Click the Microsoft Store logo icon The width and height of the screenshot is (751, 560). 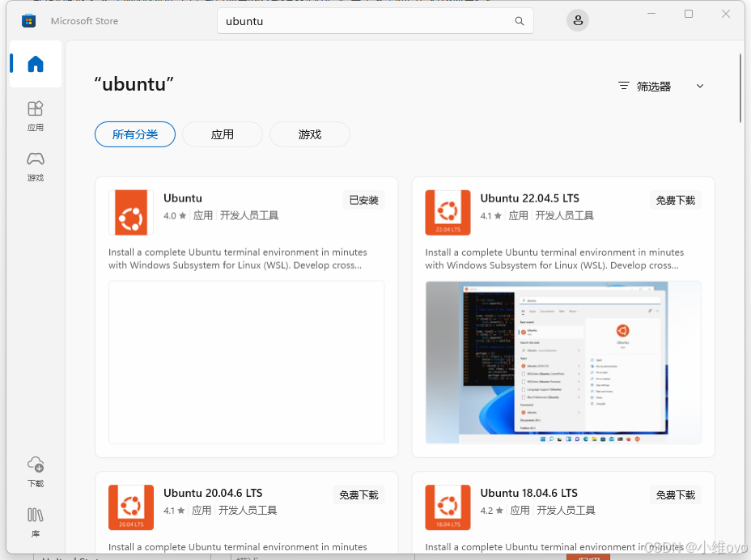(28, 20)
